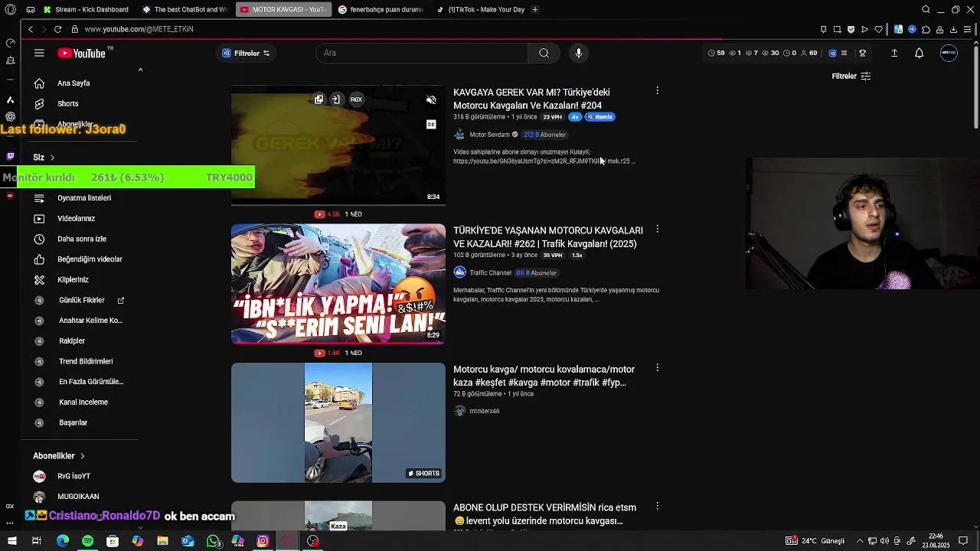Click the vidIQ trophy icon
This screenshot has width=980, height=551.
[x=863, y=53]
